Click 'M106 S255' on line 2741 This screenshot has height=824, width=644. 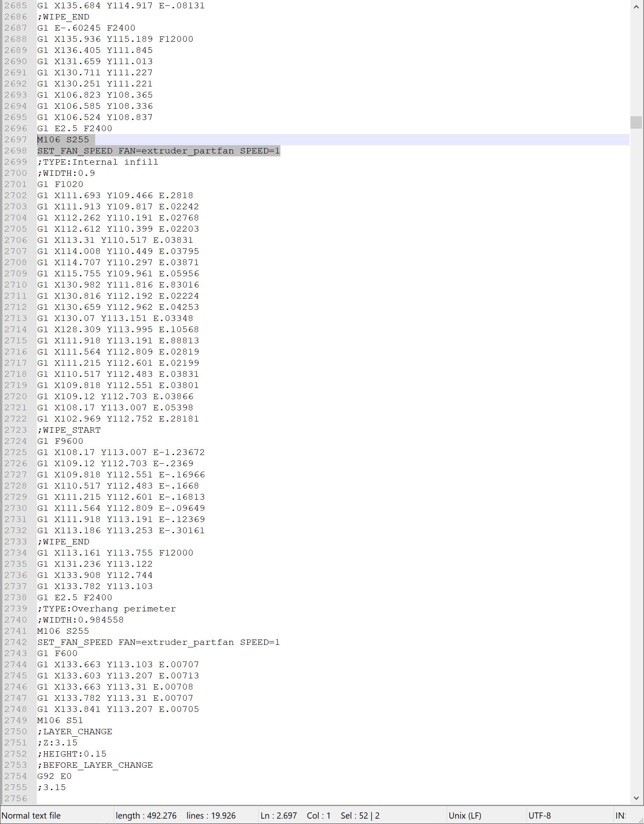(63, 631)
